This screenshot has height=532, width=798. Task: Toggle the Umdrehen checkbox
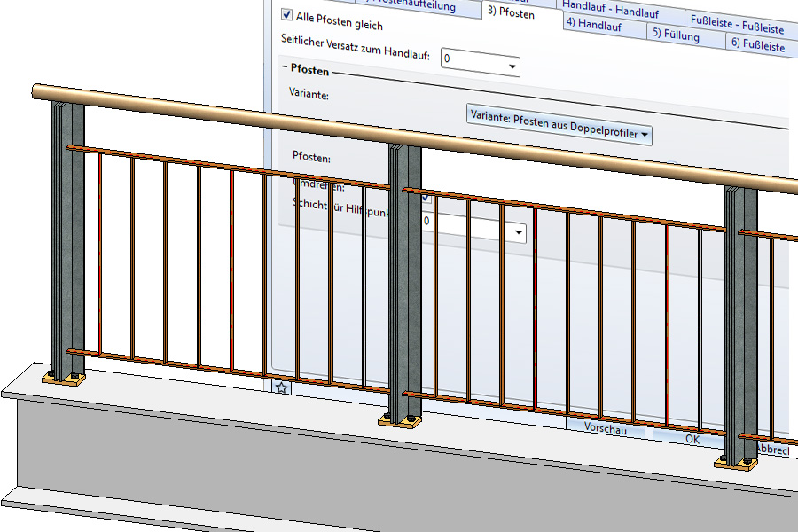point(427,196)
